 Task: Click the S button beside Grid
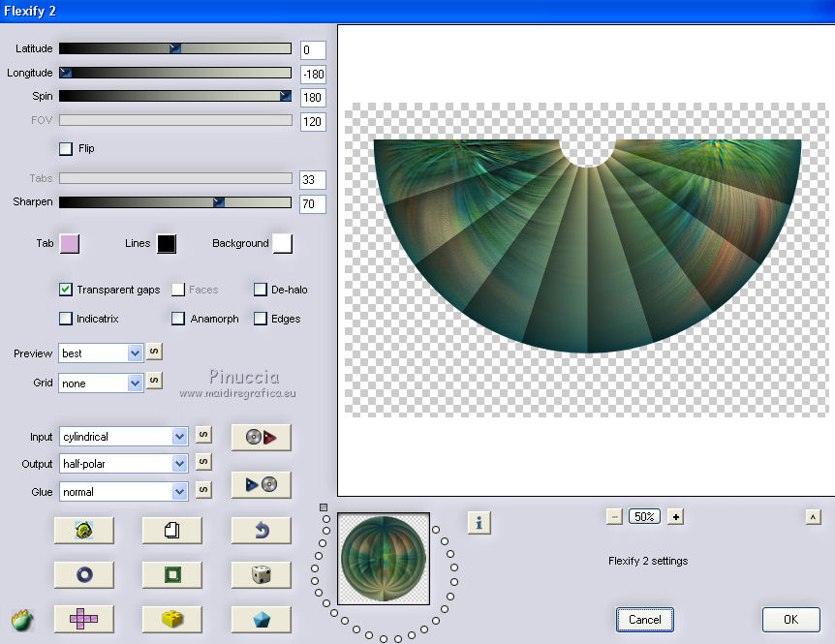coord(154,381)
